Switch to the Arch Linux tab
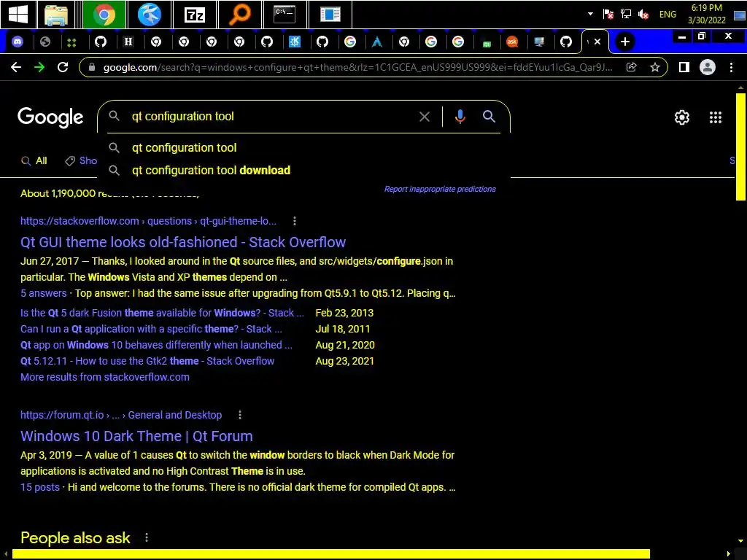 pyautogui.click(x=377, y=42)
